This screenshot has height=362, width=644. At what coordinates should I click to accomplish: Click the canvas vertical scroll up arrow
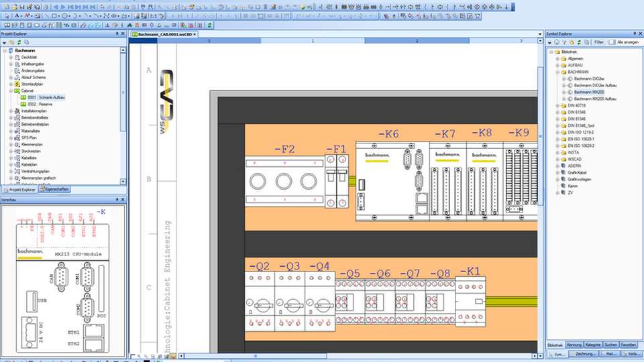click(540, 41)
